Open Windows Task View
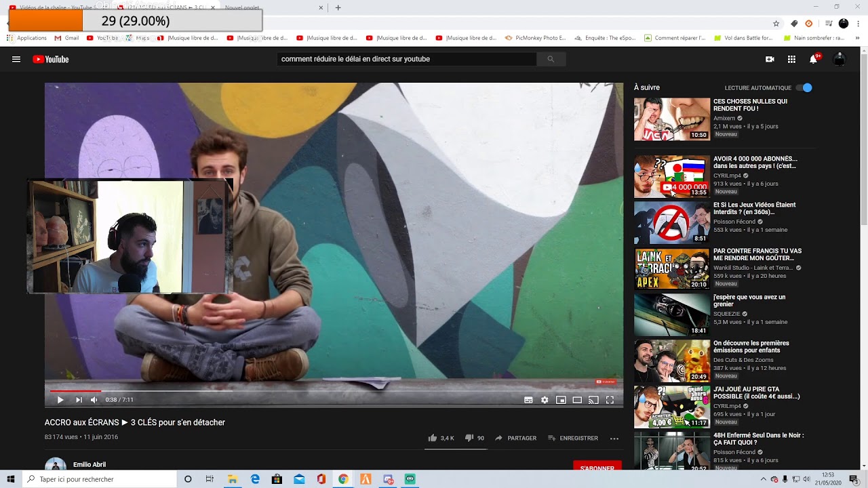Screen dimensions: 868x488 pyautogui.click(x=210, y=479)
